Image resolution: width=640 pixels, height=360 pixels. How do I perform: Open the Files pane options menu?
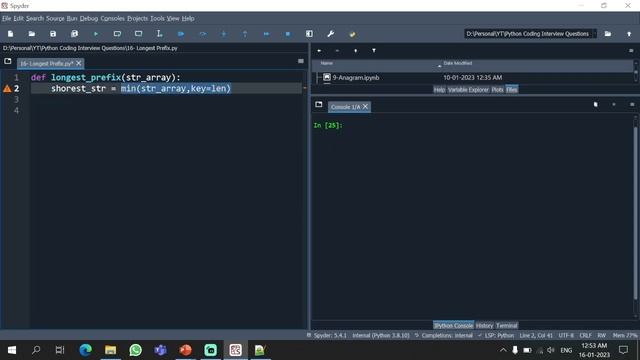point(631,51)
